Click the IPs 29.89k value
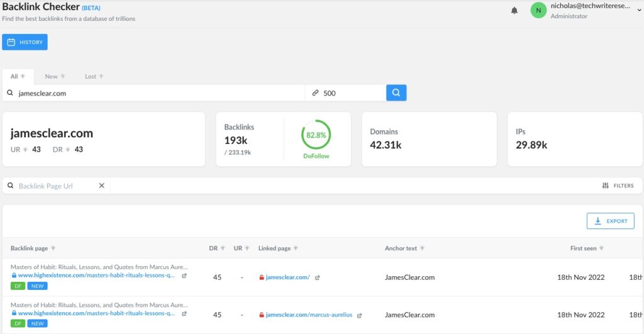Viewport: 644px width, 334px height. click(531, 145)
